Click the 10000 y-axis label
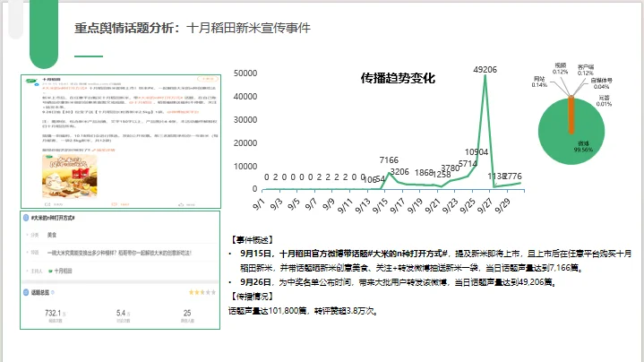The image size is (644, 362). pos(245,166)
